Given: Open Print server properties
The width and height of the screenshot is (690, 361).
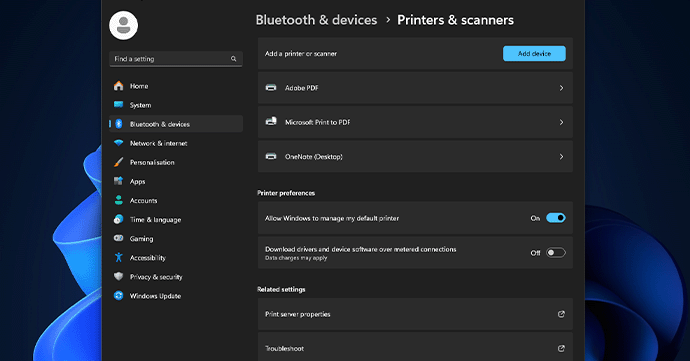Looking at the screenshot, I should click(415, 314).
